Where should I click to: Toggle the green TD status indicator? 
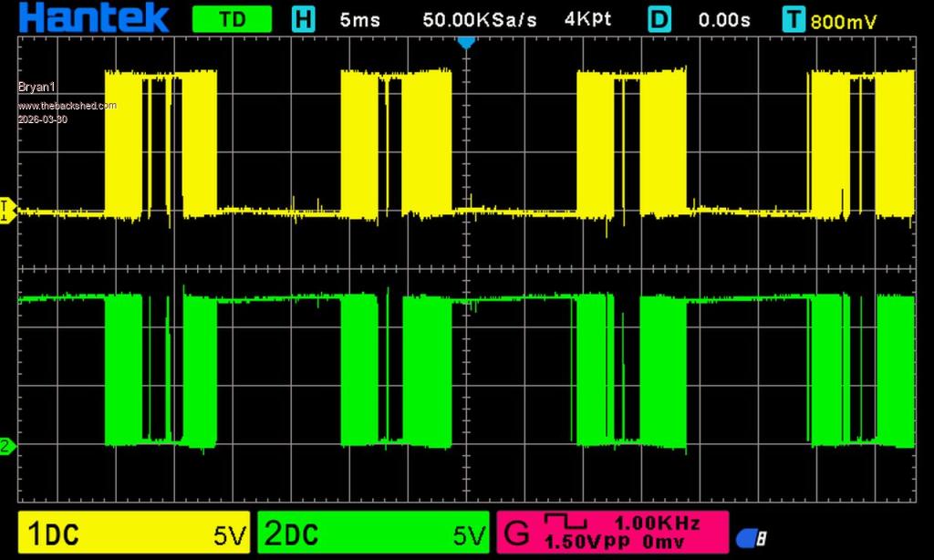[233, 19]
